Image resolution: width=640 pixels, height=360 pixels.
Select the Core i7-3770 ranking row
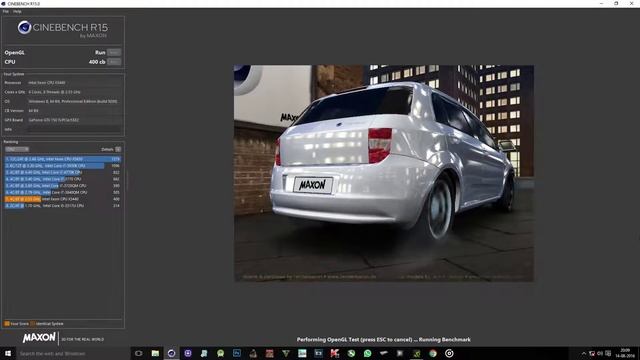click(62, 179)
